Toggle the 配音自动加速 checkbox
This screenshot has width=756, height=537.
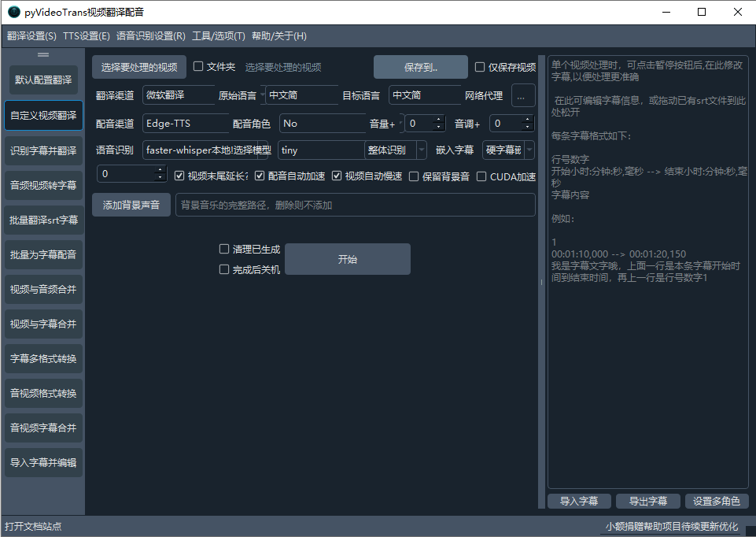point(260,176)
